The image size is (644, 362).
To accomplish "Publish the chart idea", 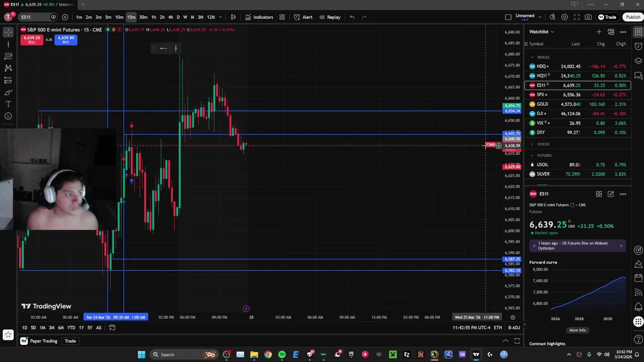I will click(x=633, y=17).
